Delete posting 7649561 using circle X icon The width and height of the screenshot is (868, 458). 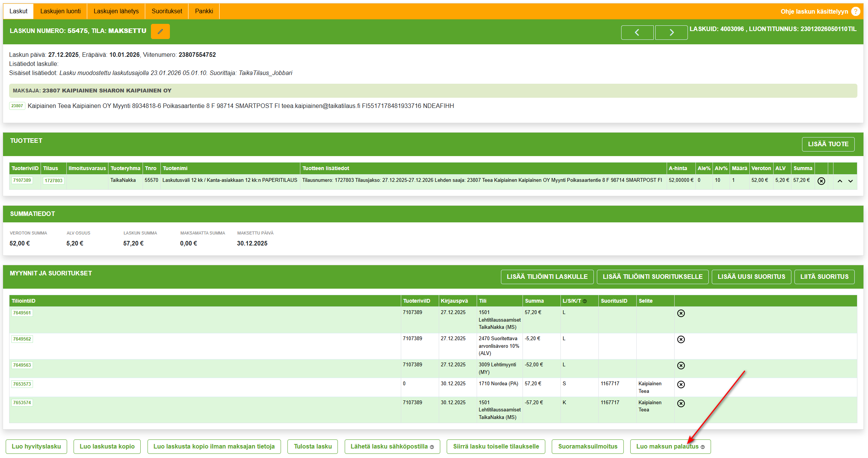681,313
